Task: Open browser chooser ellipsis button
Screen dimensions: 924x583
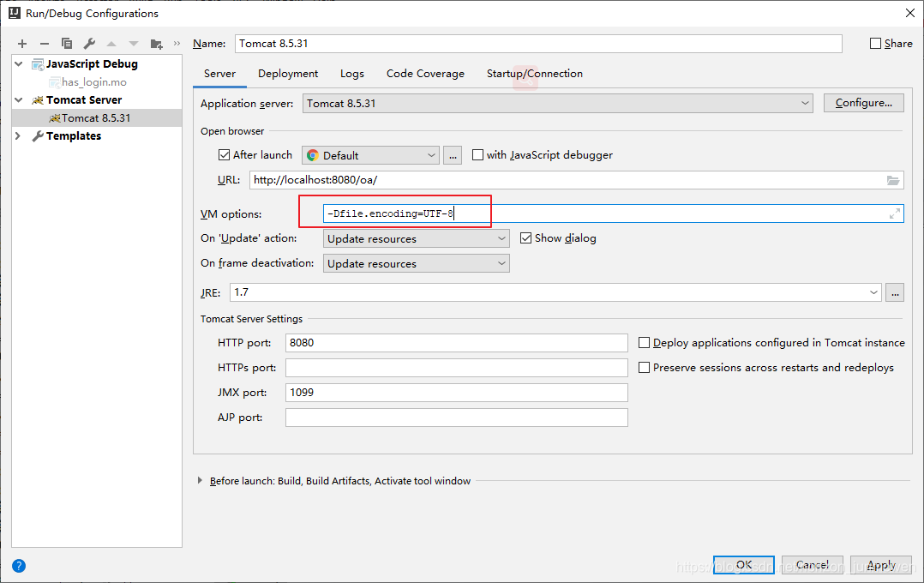Action: [x=453, y=156]
